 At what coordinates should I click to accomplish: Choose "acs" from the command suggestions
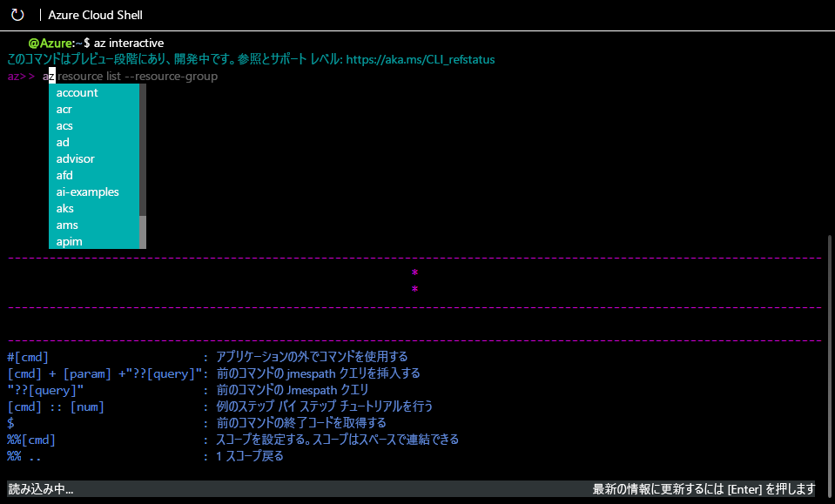tap(64, 125)
